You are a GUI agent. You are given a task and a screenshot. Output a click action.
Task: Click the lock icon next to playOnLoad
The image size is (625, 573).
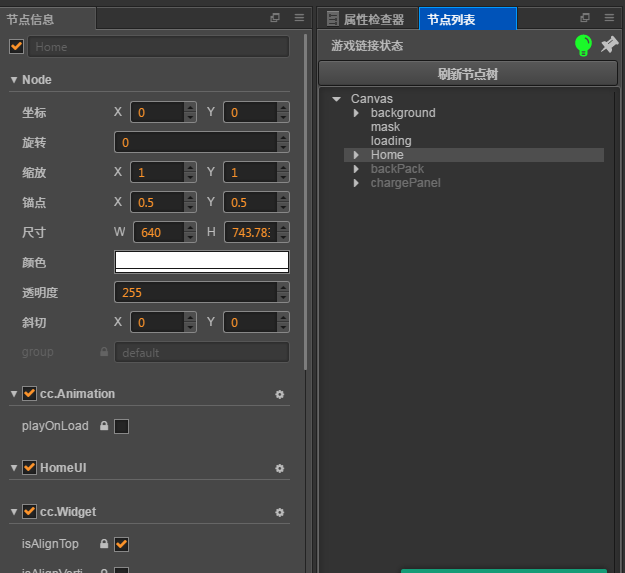(104, 426)
